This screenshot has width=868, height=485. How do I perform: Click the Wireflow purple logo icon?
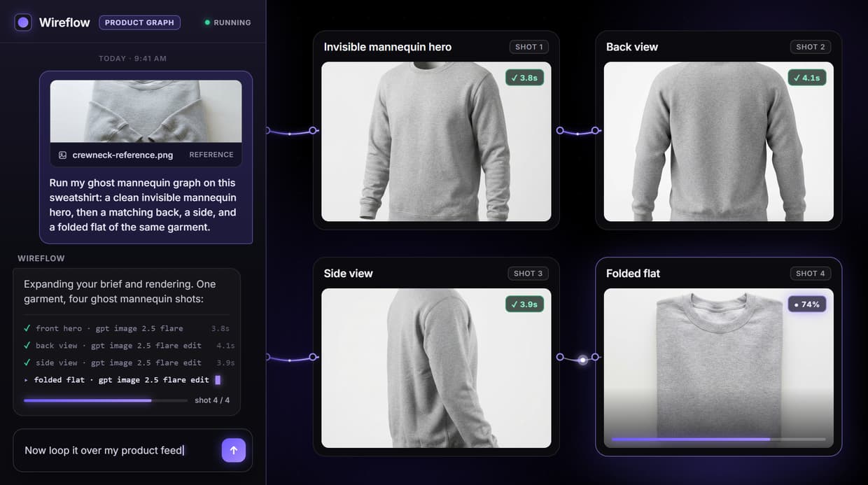(x=23, y=22)
